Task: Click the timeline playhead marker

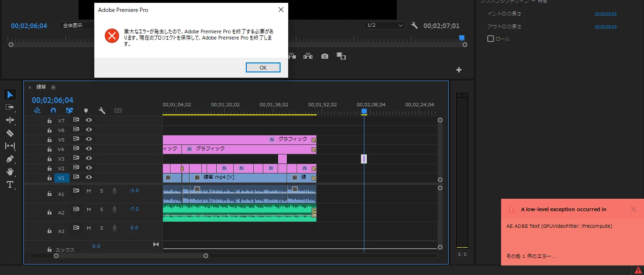Action: point(364,111)
